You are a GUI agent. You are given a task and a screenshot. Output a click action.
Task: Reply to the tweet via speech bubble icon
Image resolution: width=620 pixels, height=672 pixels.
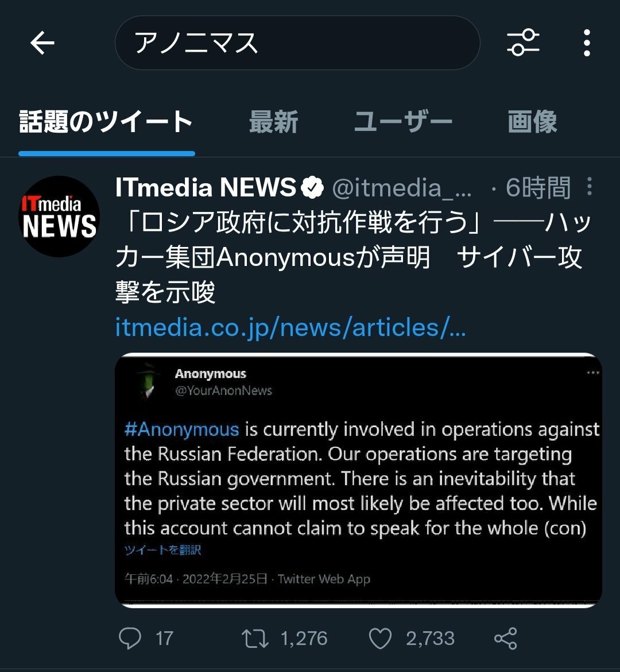click(x=129, y=638)
